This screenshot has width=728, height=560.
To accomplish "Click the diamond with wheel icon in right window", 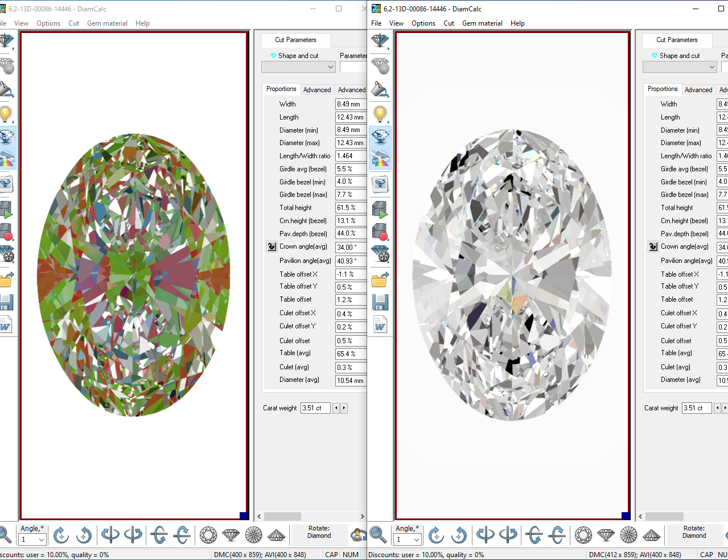I will coord(380,254).
